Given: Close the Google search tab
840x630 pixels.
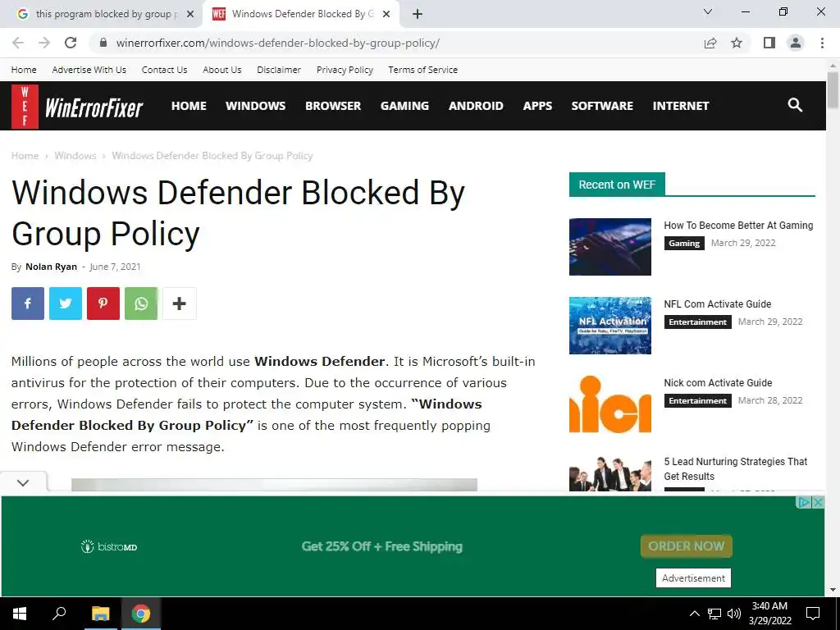Looking at the screenshot, I should pyautogui.click(x=190, y=15).
